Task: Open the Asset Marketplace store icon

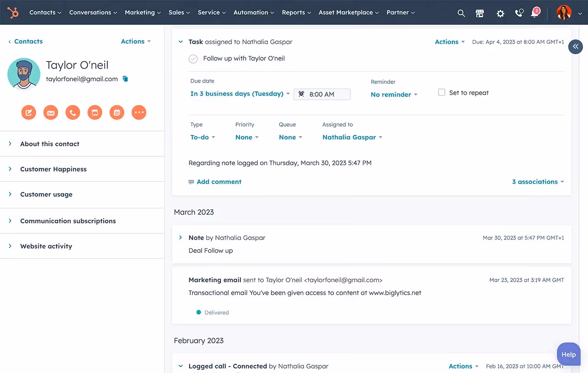Action: 480,13
